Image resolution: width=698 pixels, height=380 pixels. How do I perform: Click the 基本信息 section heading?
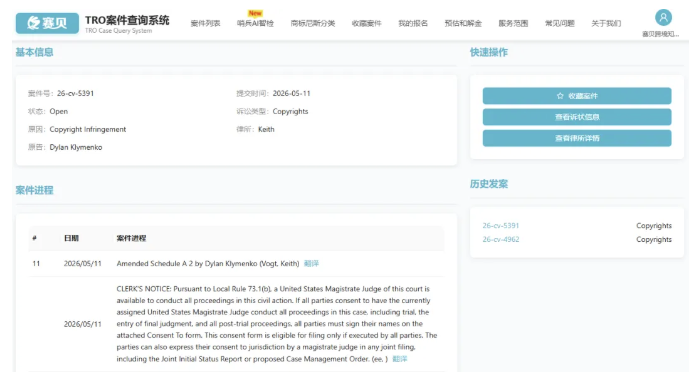click(x=34, y=52)
